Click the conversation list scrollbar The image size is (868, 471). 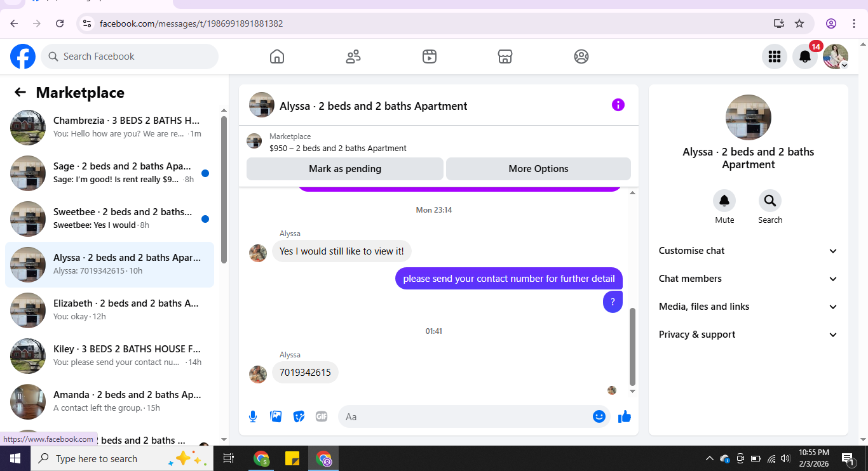(x=224, y=189)
